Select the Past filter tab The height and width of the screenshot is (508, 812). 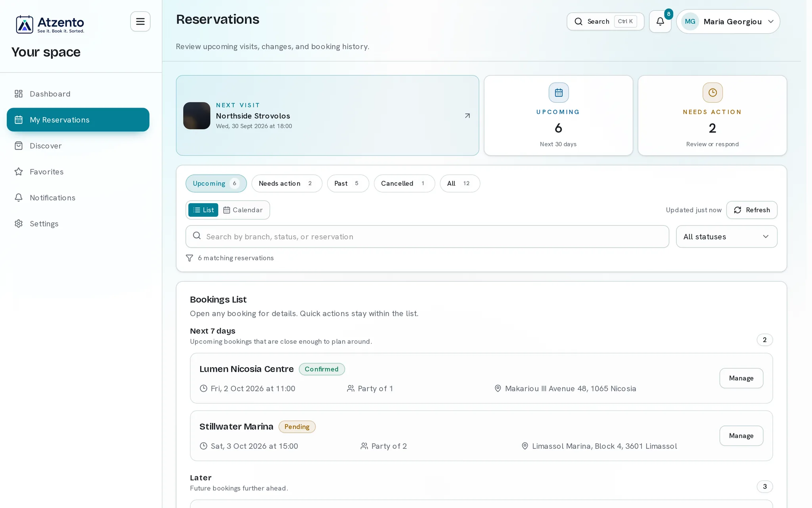tap(348, 183)
